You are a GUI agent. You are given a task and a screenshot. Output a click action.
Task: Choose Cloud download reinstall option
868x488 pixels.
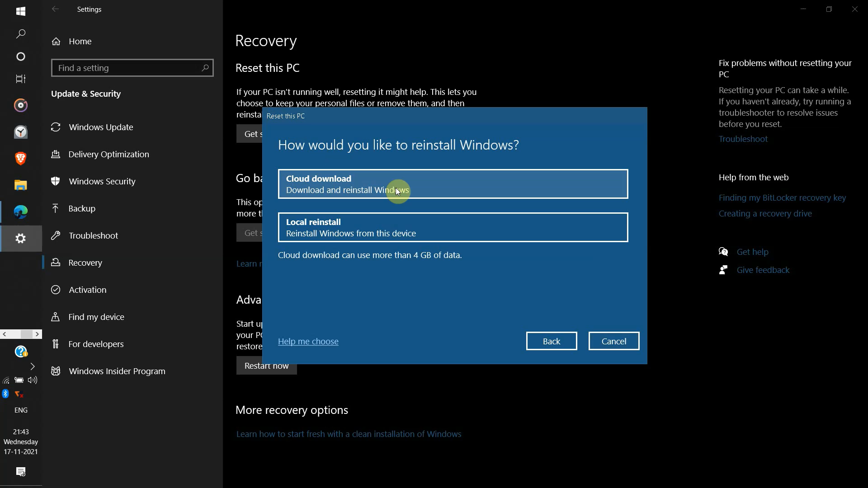coord(453,184)
